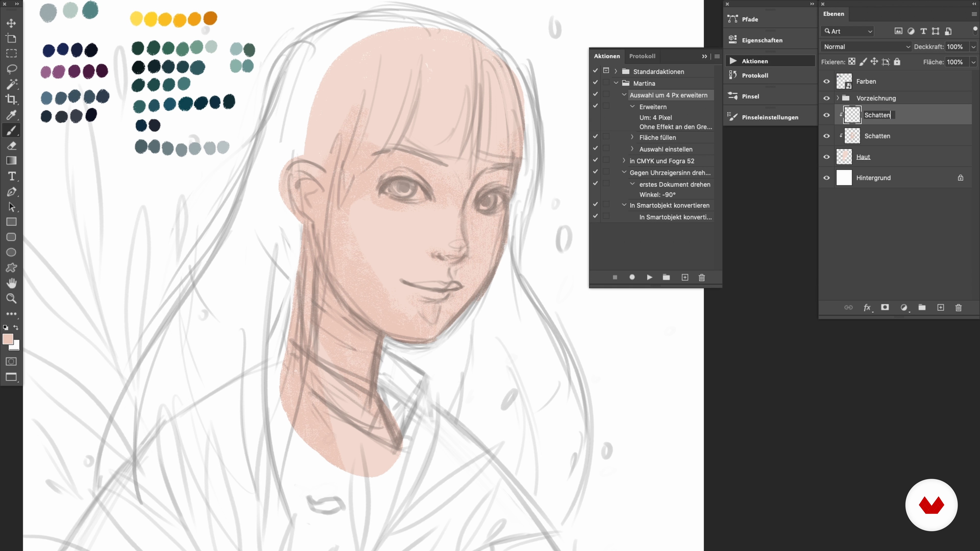Image resolution: width=980 pixels, height=551 pixels.
Task: Open the Normal blend mode dropdown
Action: coord(866,47)
